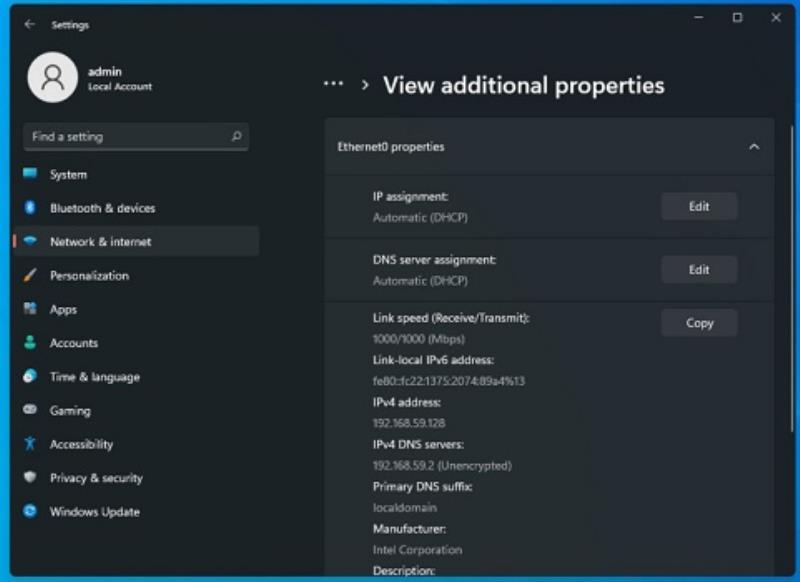Click the 192.168.59.2 (Unencrypted) DNS value
Screen dimensions: 800x582
point(442,465)
